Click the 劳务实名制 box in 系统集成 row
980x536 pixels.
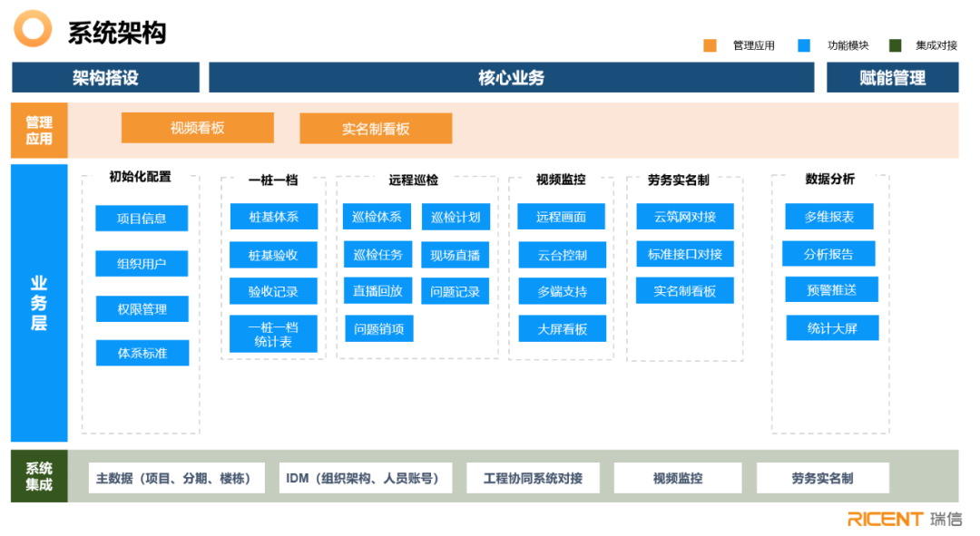point(823,477)
